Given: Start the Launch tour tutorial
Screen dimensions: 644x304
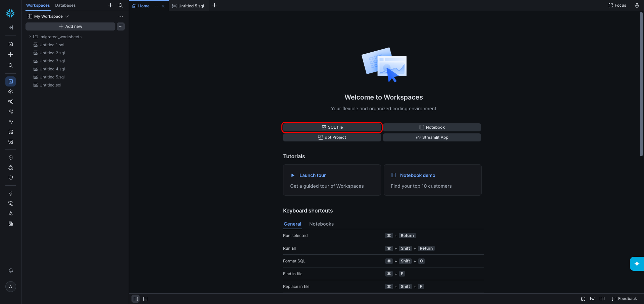Looking at the screenshot, I should point(332,180).
